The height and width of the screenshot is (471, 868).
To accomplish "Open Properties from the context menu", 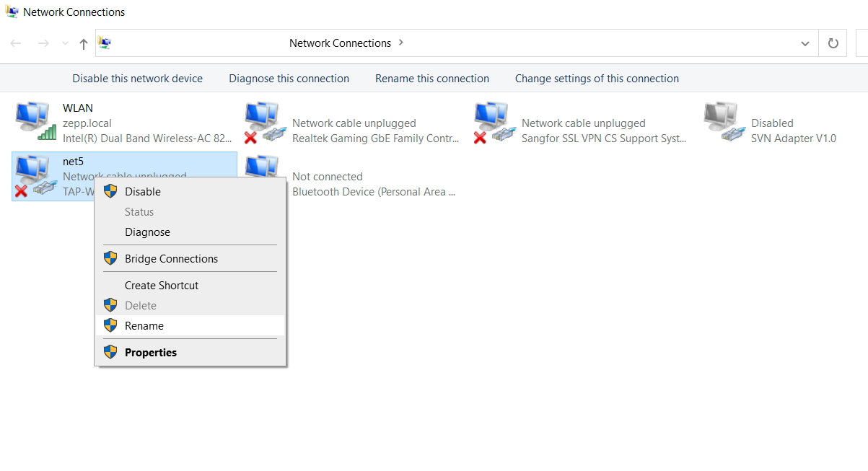I will point(150,353).
